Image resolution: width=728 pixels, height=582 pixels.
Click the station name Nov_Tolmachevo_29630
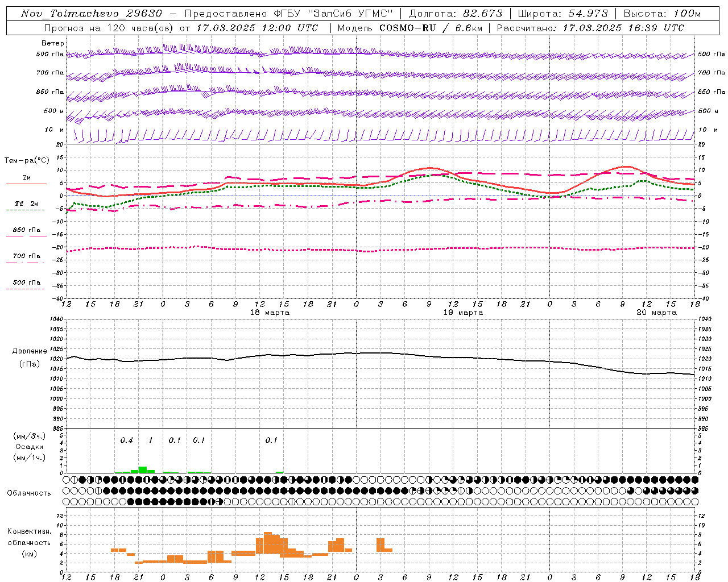(92, 14)
